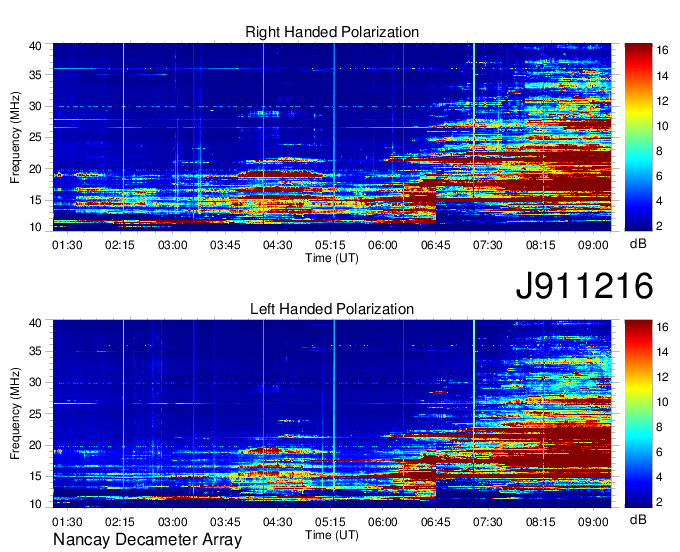Click the '15' frequency tick on the bottom plot

click(36, 477)
